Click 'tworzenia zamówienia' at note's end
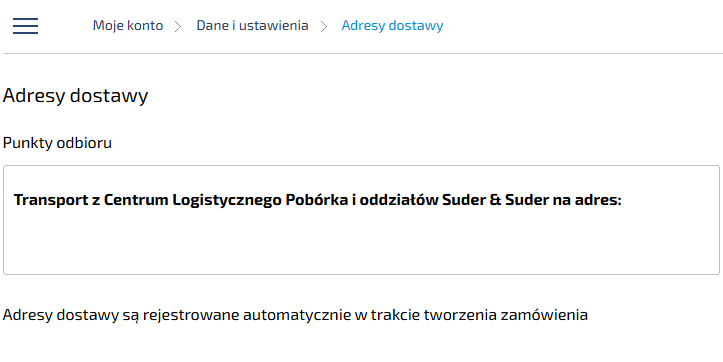 [506, 315]
